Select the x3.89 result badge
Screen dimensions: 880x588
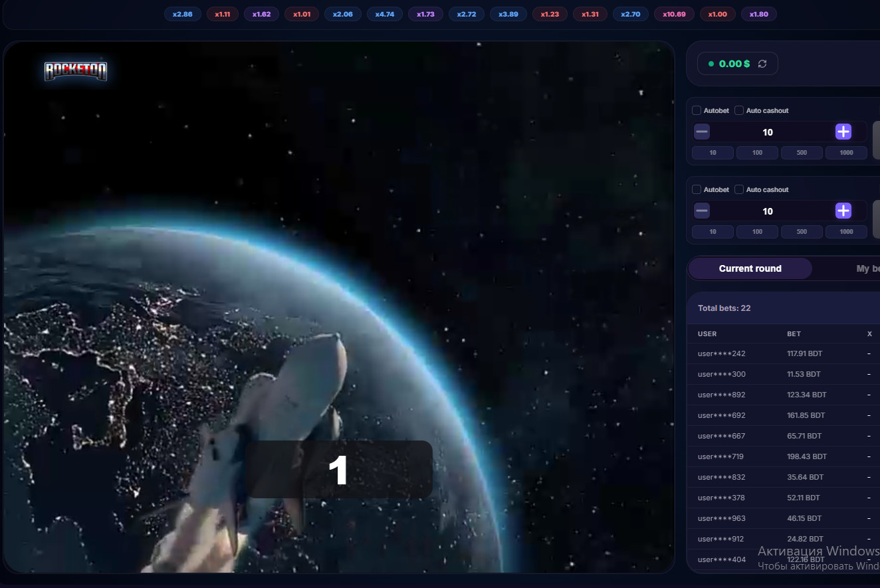[508, 14]
